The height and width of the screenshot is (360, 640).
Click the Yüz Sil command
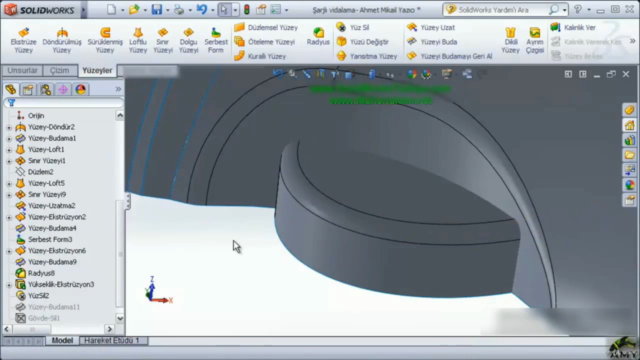click(353, 27)
